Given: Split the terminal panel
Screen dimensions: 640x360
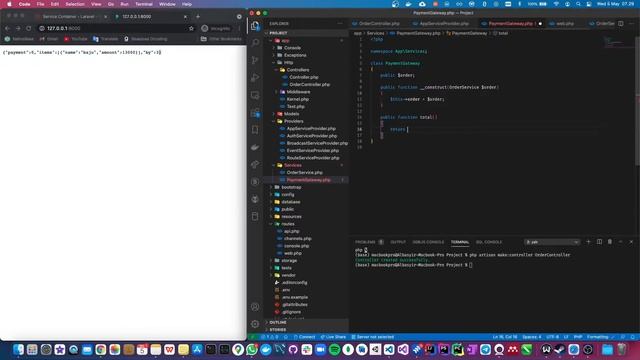Looking at the screenshot, I should [599, 242].
